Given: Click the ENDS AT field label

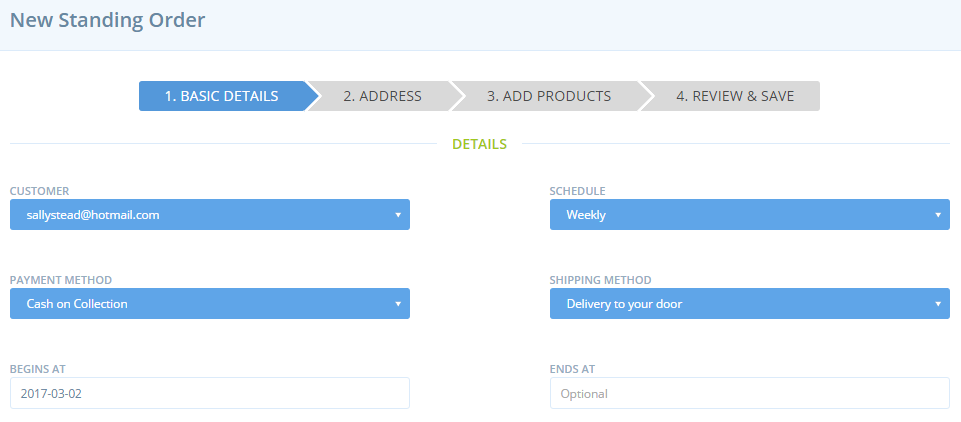Looking at the screenshot, I should click(x=572, y=369).
